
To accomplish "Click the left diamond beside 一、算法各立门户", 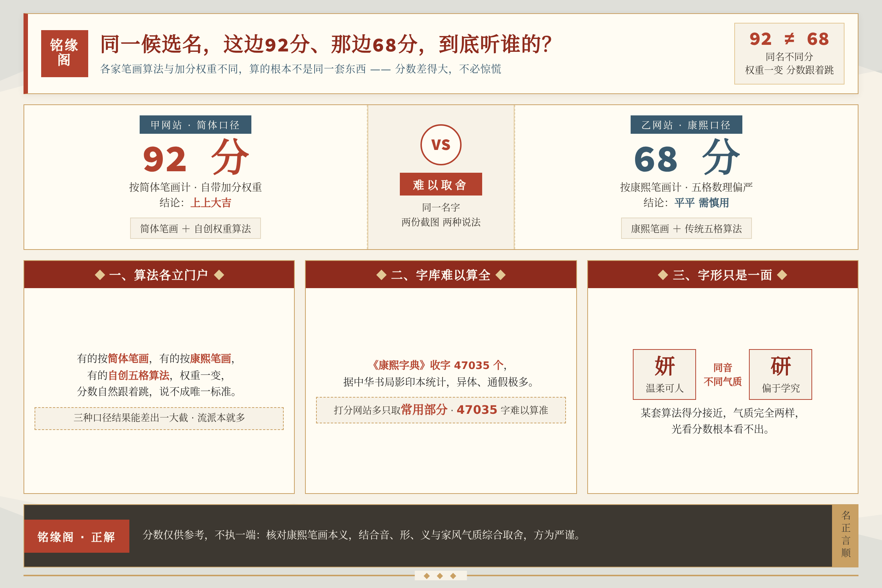I will 100,275.
